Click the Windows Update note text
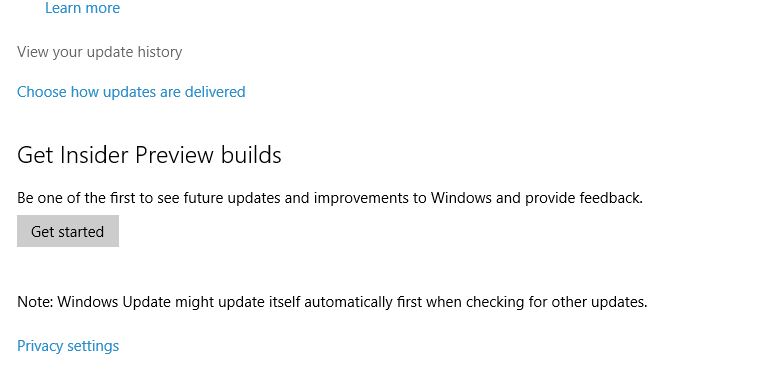Viewport: 761px width, 389px height. (x=332, y=302)
